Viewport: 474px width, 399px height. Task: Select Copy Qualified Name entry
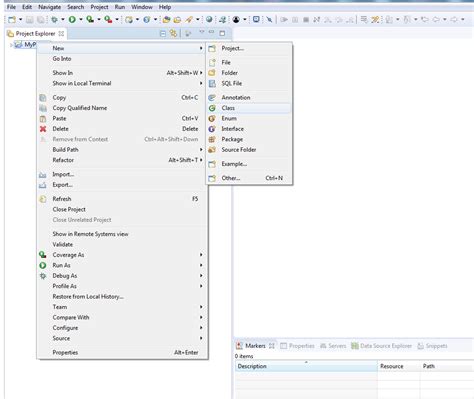[x=121, y=108]
